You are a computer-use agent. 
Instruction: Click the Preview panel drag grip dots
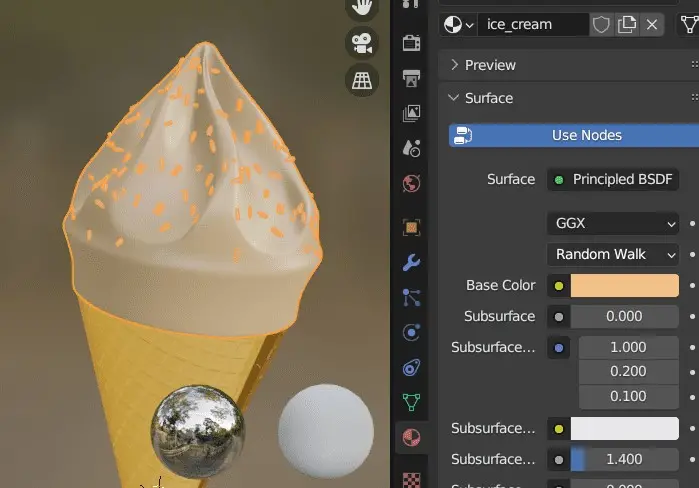point(695,65)
